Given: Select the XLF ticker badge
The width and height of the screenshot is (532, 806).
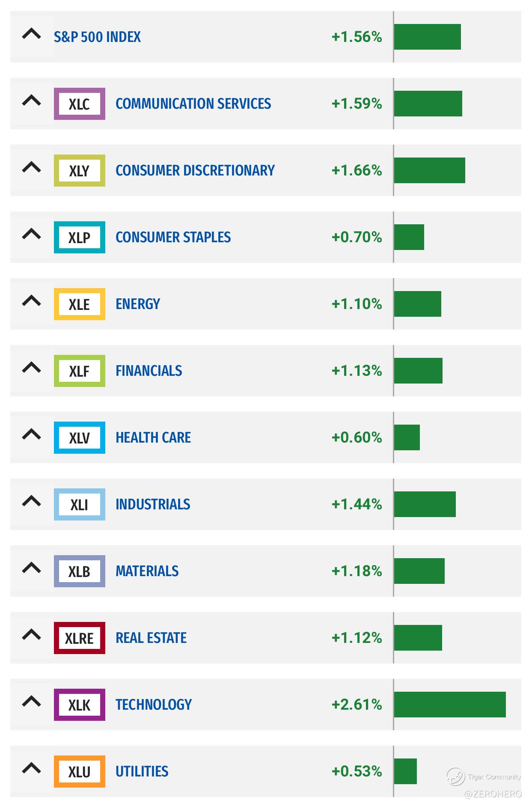Looking at the screenshot, I should point(79,371).
